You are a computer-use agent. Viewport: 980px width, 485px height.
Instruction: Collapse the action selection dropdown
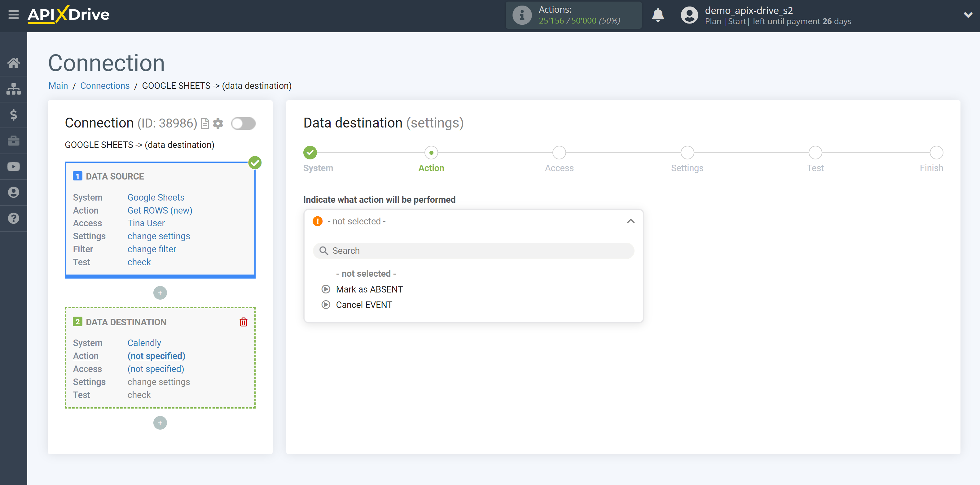[x=632, y=221]
